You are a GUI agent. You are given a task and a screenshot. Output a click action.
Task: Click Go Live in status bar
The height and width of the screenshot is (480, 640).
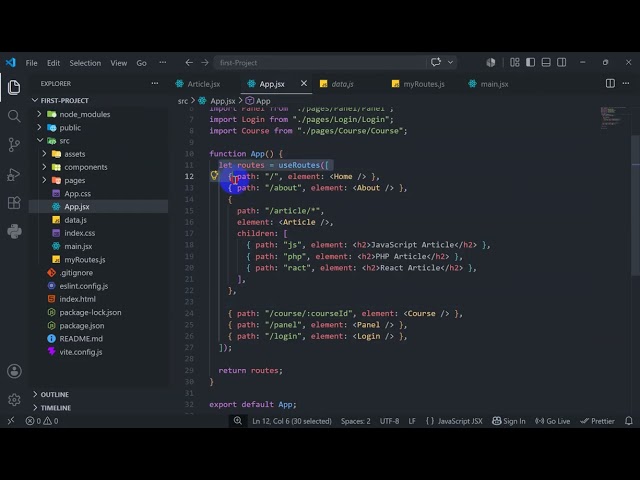[552, 421]
